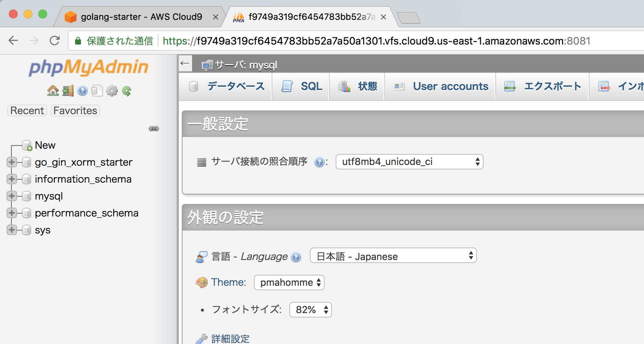Click sys database cylinder icon

[x=26, y=230]
